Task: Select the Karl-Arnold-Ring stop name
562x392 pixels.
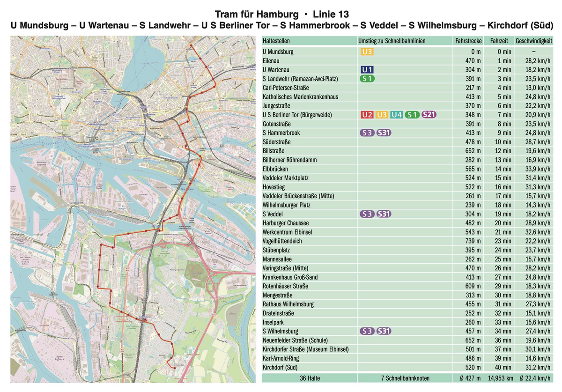Action: 281,358
